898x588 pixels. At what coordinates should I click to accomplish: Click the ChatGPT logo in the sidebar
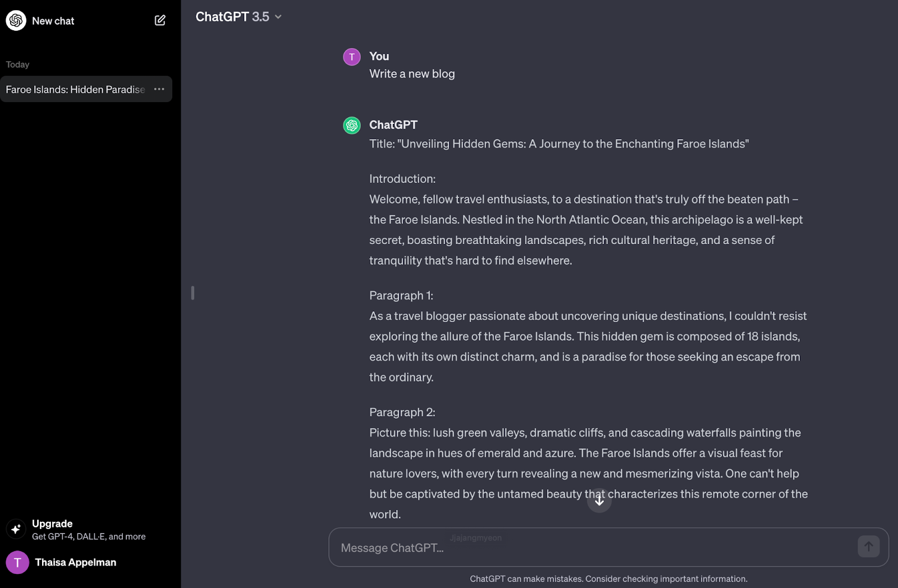click(16, 21)
